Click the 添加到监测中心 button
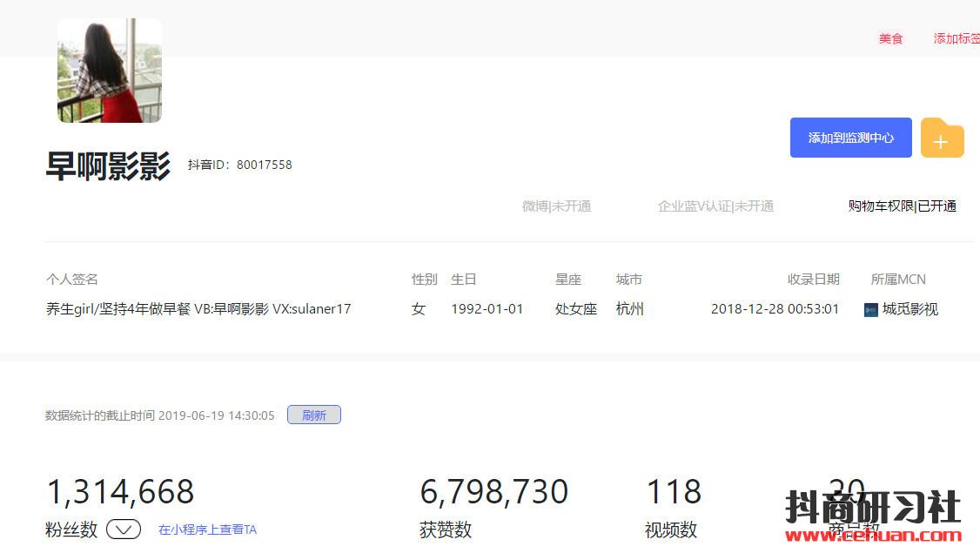The height and width of the screenshot is (560, 980). tap(850, 138)
